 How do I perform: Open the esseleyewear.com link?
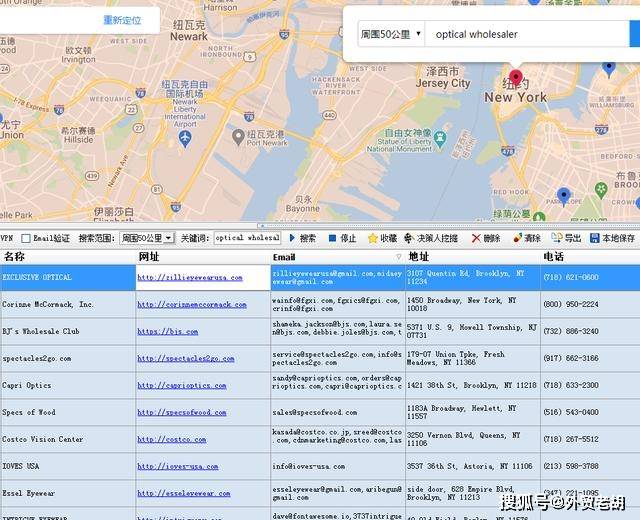(x=184, y=493)
